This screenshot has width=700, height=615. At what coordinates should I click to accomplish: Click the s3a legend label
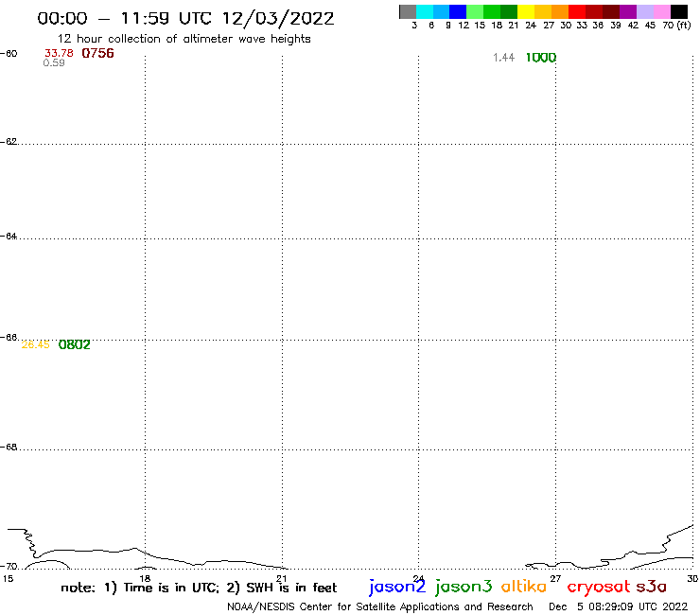pyautogui.click(x=651, y=587)
